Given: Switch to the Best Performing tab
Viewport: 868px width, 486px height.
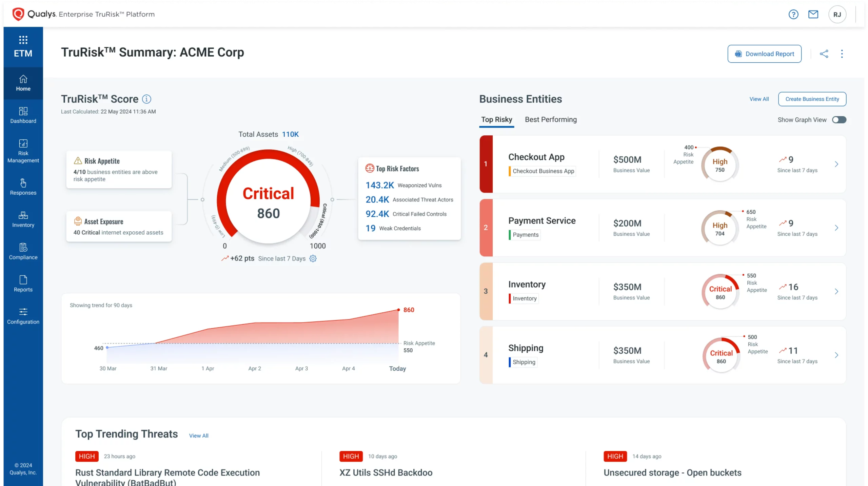Looking at the screenshot, I should tap(551, 119).
